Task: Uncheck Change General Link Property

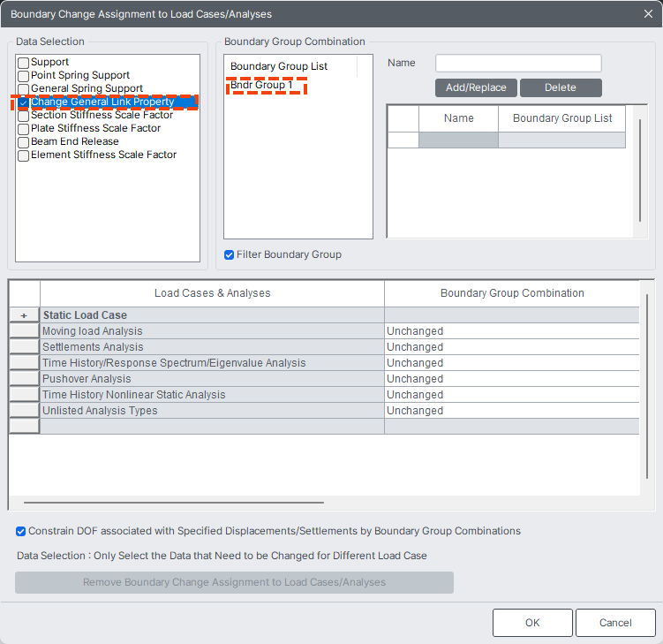Action: [24, 102]
